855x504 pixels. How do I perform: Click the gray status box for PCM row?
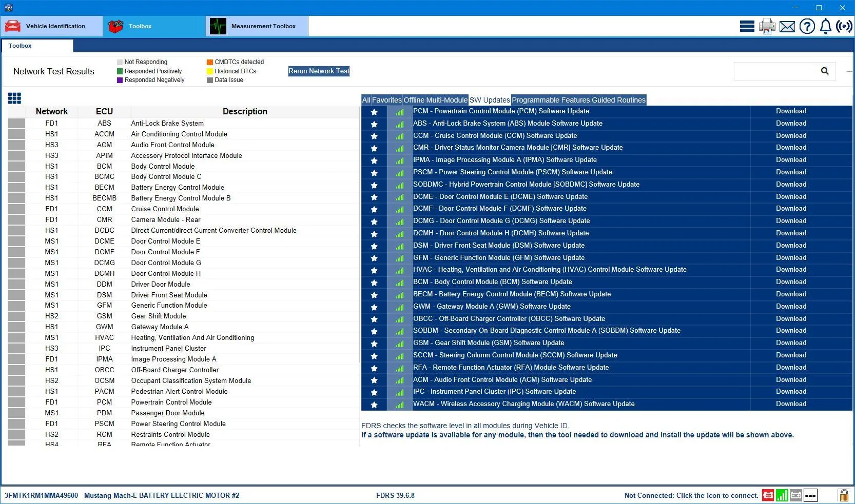[x=16, y=402]
